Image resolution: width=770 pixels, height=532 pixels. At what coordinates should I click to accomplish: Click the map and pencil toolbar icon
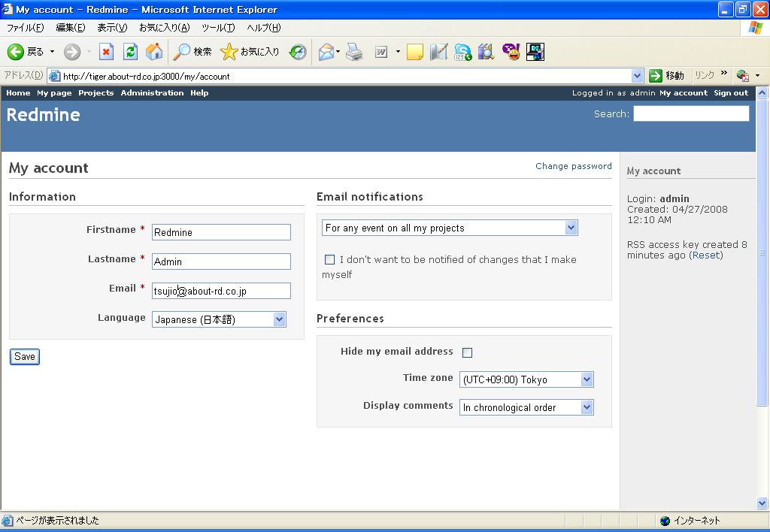click(x=438, y=52)
